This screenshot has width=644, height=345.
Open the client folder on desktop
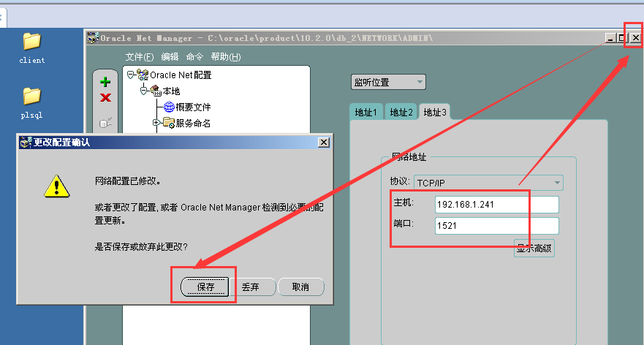[x=32, y=48]
